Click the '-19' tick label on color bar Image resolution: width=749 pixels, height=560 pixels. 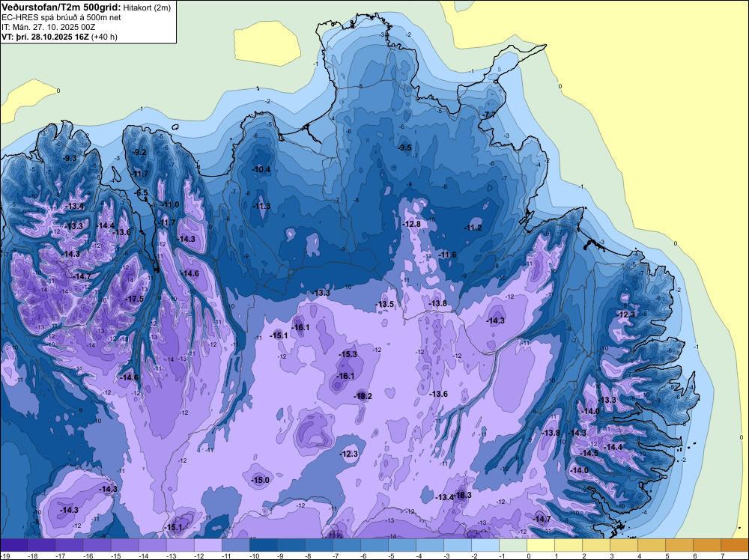click(4, 556)
